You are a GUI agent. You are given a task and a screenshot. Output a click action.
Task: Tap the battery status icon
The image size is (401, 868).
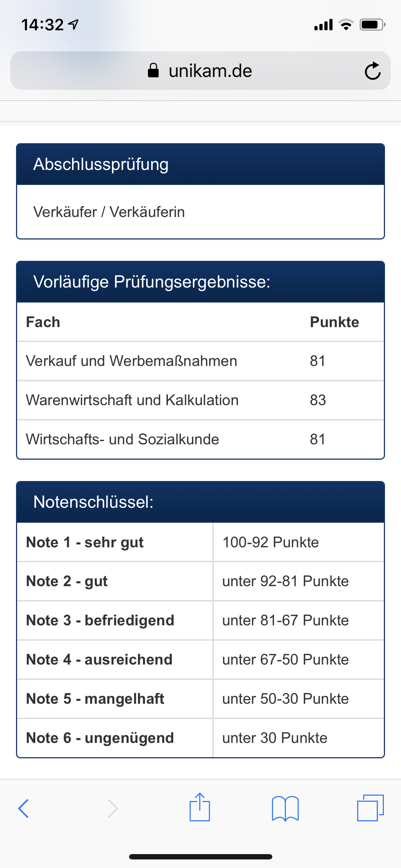[372, 25]
